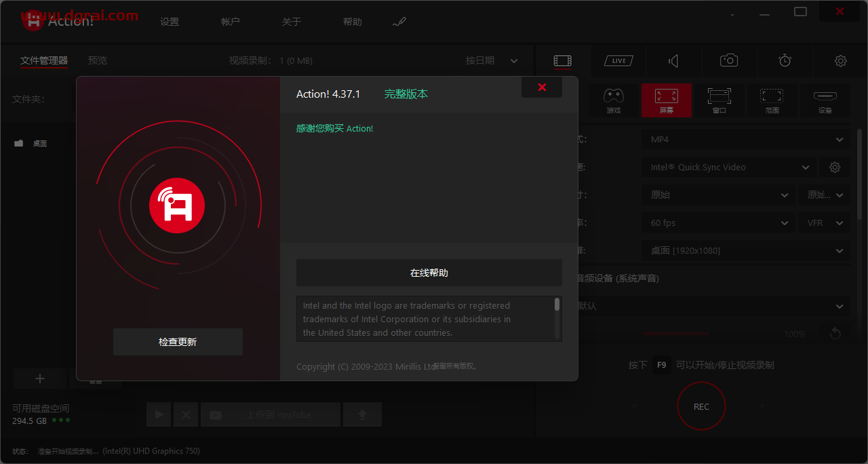Open the 设置 menu
This screenshot has height=464, width=868.
pos(170,22)
